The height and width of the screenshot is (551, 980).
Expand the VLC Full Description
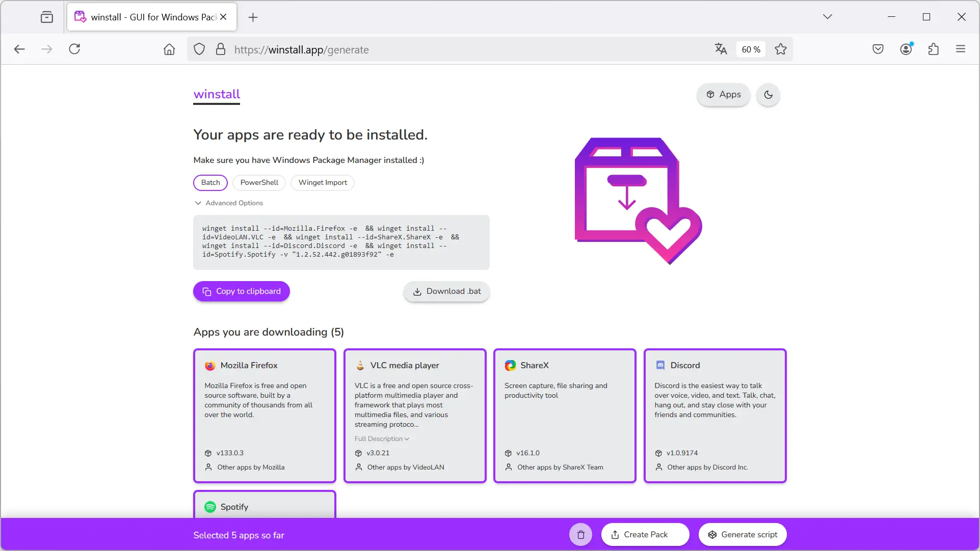[x=382, y=438]
